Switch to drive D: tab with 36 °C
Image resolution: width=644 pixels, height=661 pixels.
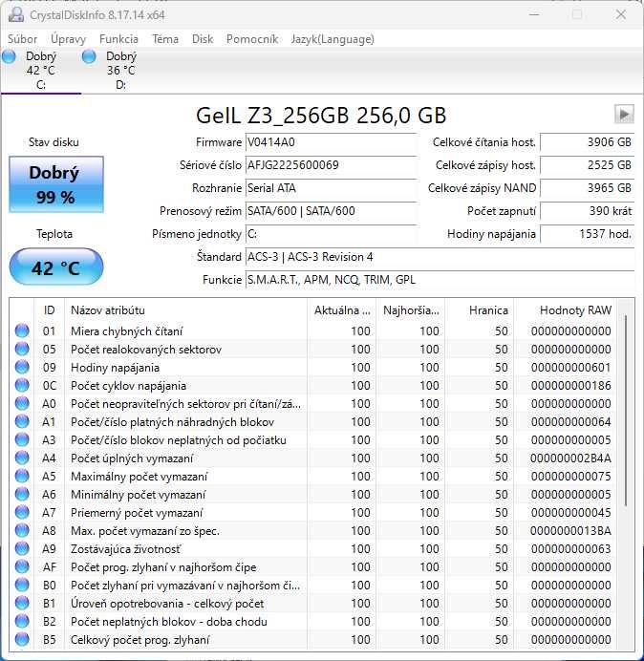coord(120,71)
